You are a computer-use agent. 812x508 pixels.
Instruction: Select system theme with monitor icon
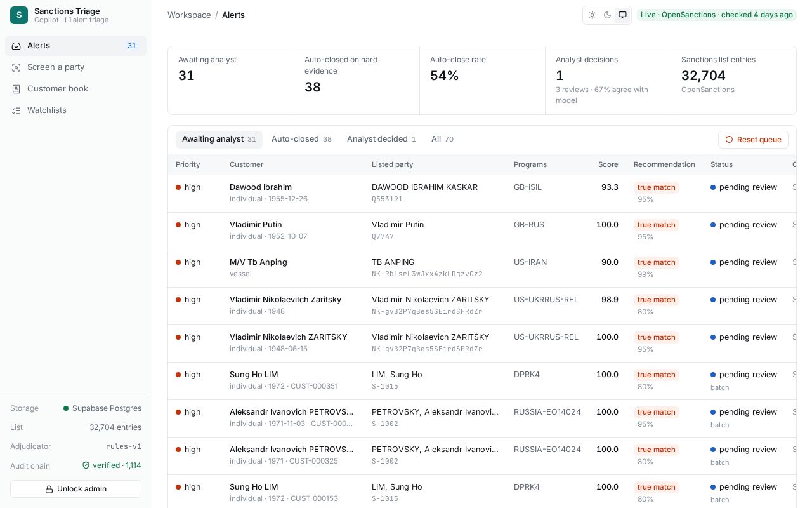coord(622,15)
